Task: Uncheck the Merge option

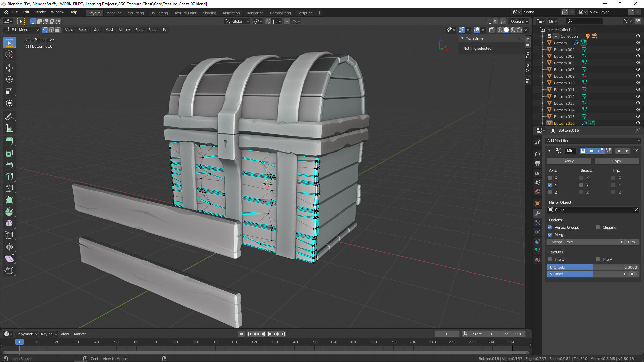Action: (550, 235)
